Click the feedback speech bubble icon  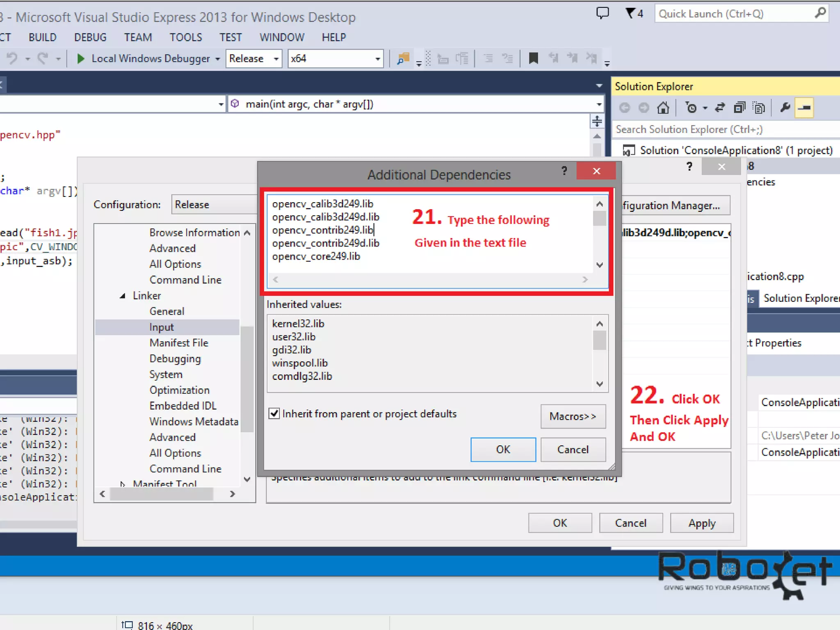tap(603, 14)
